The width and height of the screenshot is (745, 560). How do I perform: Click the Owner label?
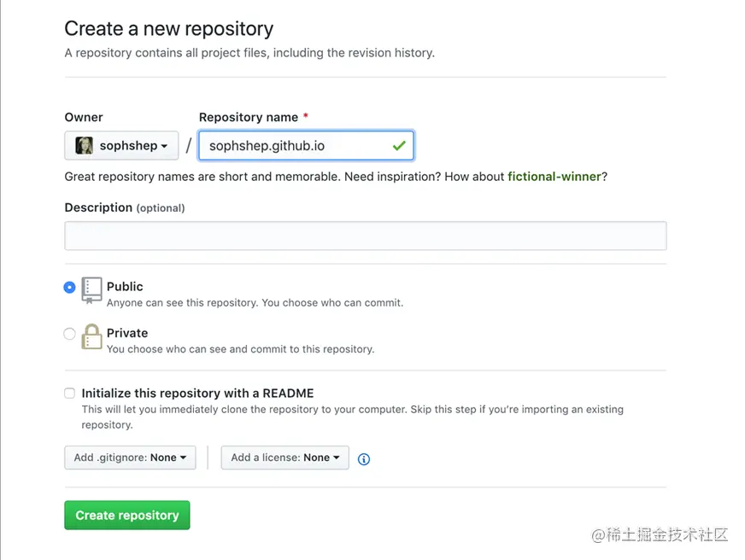(x=84, y=117)
